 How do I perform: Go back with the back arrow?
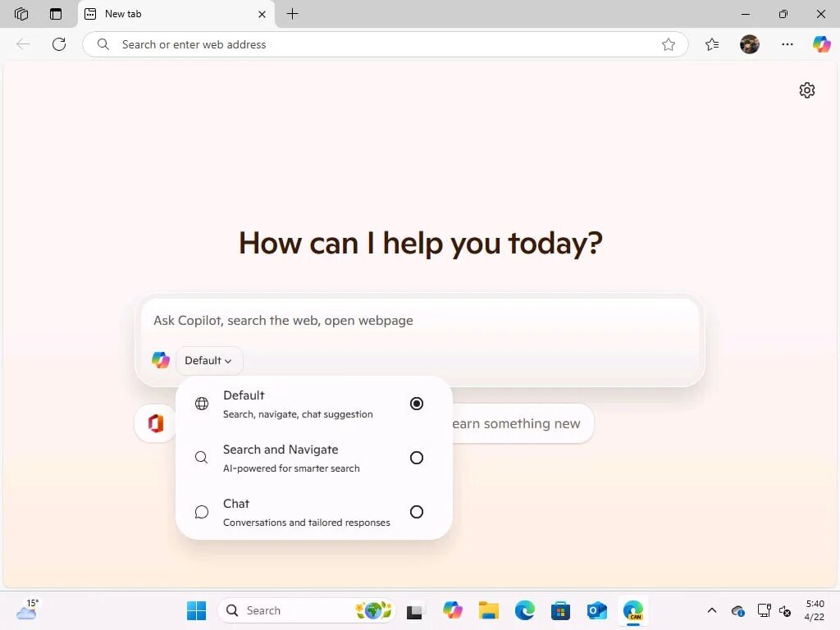pyautogui.click(x=23, y=44)
